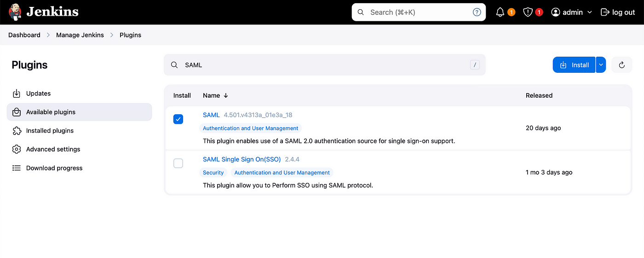Viewport: 644px width, 258px height.
Task: Click the Released column header
Action: (539, 95)
